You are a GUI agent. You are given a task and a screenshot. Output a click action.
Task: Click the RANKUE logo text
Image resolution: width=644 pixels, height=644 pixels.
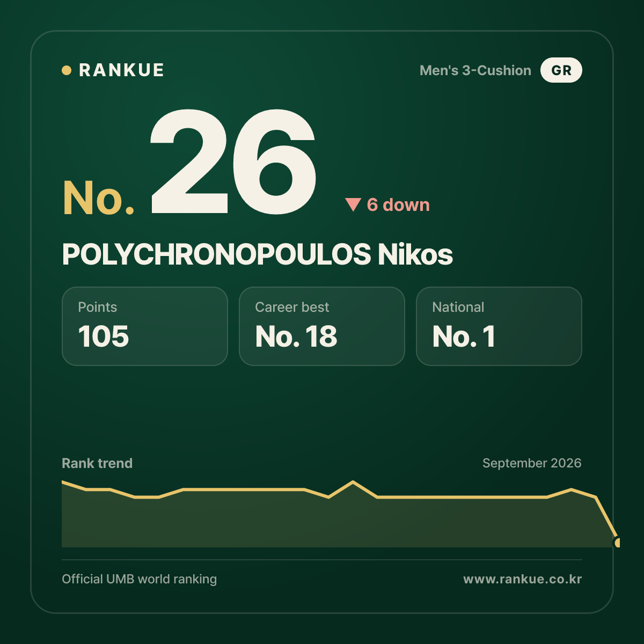121,70
